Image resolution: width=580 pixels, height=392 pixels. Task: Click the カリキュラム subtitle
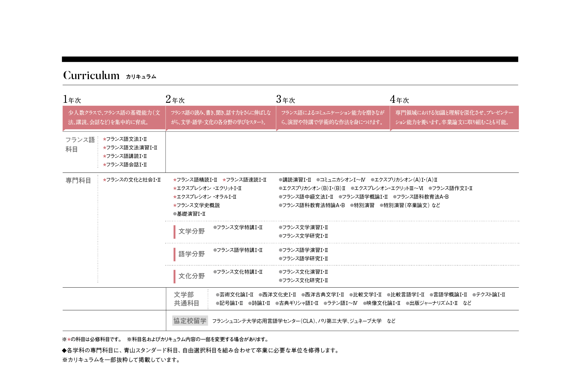141,77
